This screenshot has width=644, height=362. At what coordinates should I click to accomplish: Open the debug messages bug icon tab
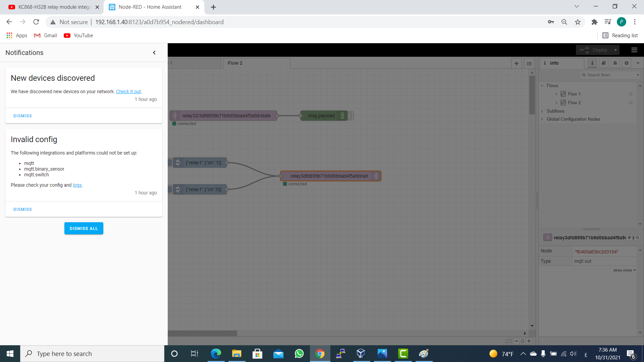click(615, 63)
